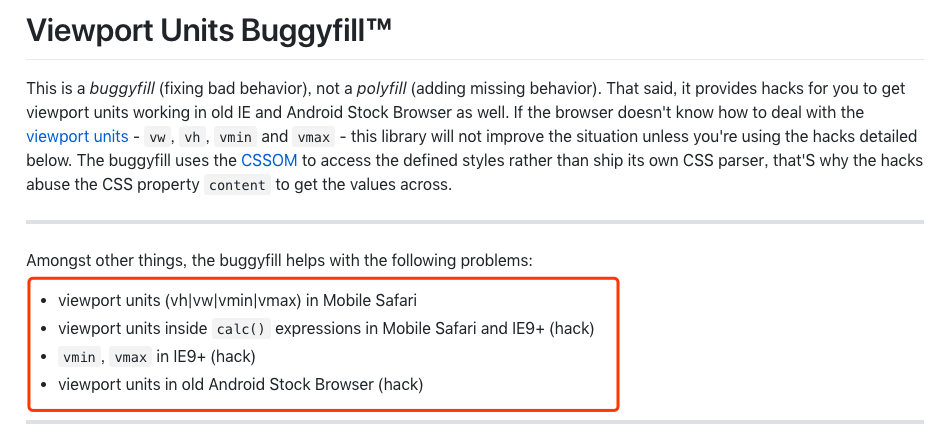The width and height of the screenshot is (945, 445).
Task: Click the italic word polyfill
Action: pyautogui.click(x=383, y=89)
